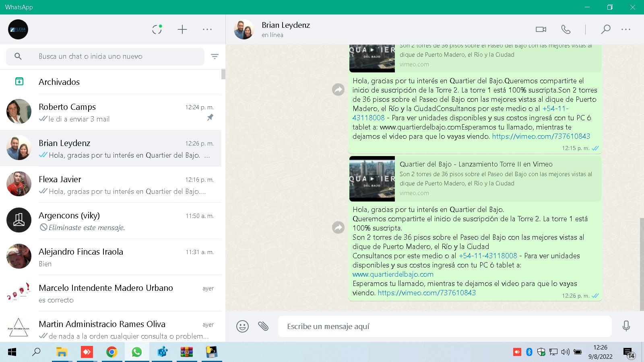Open vimeo link in the 12:15 message
Screen dimensions: 644x362
(x=541, y=136)
